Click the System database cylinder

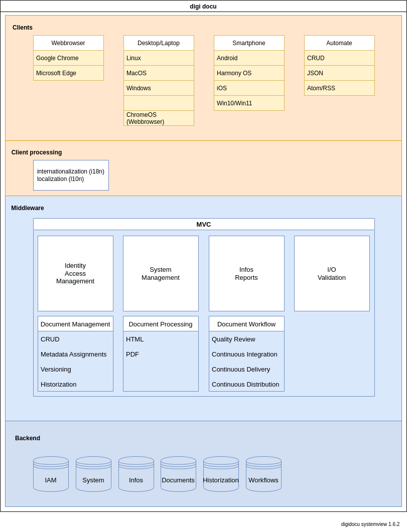pos(93,474)
